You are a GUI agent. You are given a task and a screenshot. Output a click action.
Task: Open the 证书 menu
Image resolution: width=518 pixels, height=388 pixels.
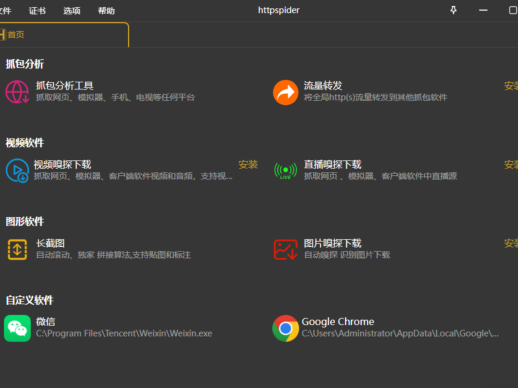(x=37, y=11)
